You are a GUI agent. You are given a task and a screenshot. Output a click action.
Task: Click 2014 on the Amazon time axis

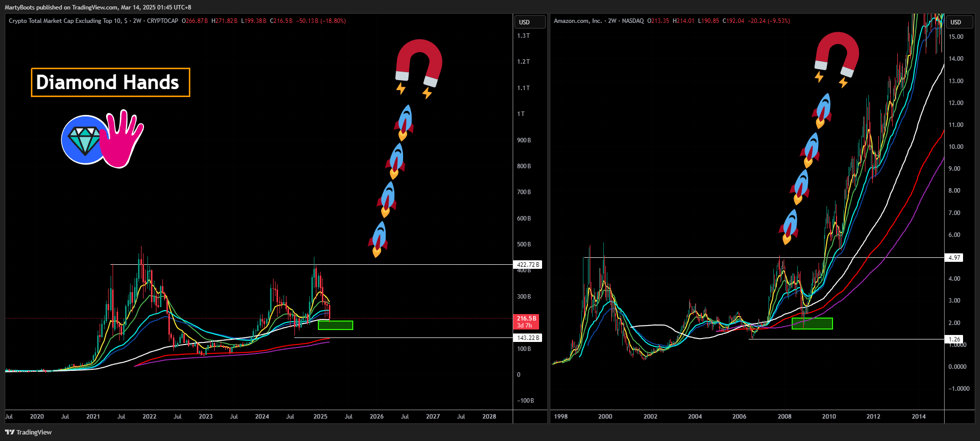pyautogui.click(x=919, y=417)
